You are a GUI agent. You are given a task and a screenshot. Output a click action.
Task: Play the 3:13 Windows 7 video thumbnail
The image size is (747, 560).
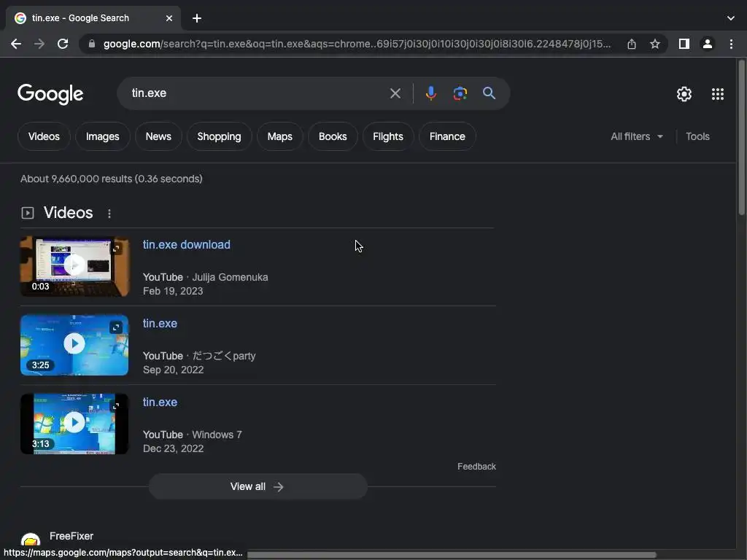point(74,424)
